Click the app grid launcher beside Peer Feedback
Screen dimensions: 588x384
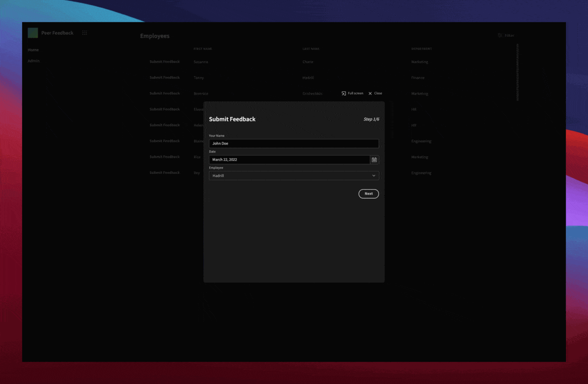(84, 32)
